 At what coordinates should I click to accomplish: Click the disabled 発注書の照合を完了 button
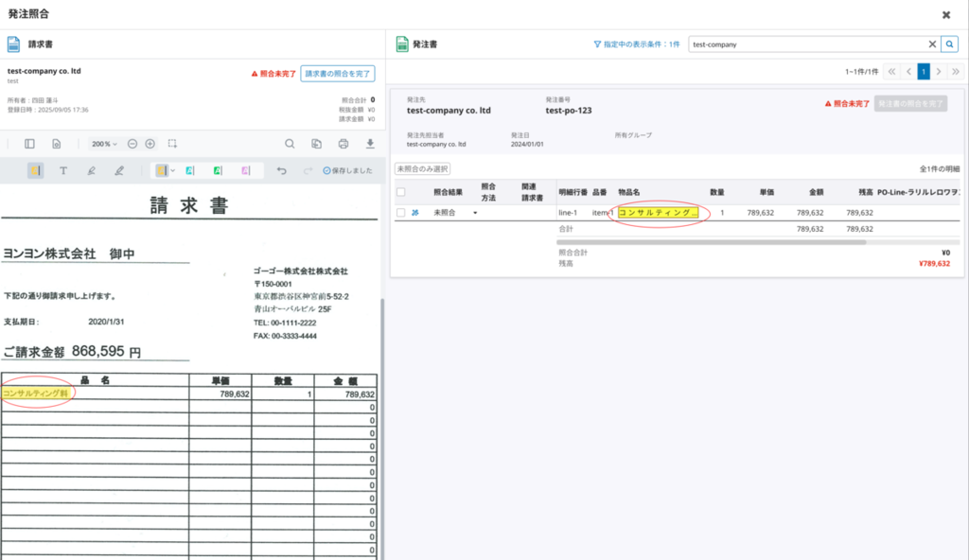click(910, 104)
